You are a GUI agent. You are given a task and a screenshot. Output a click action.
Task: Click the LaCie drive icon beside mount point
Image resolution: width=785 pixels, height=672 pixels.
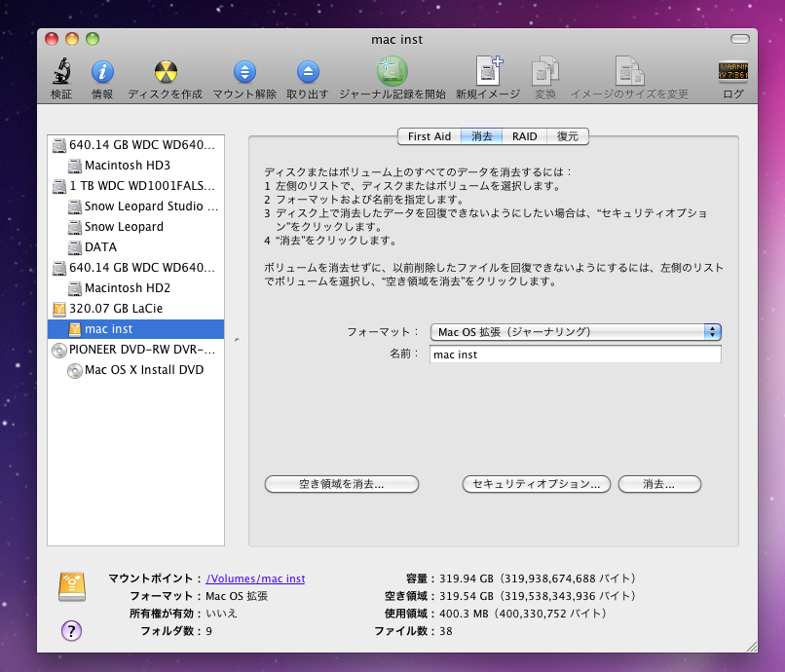[72, 586]
